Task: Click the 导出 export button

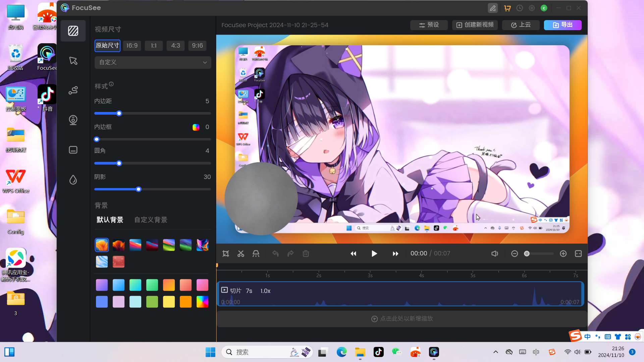Action: click(562, 25)
